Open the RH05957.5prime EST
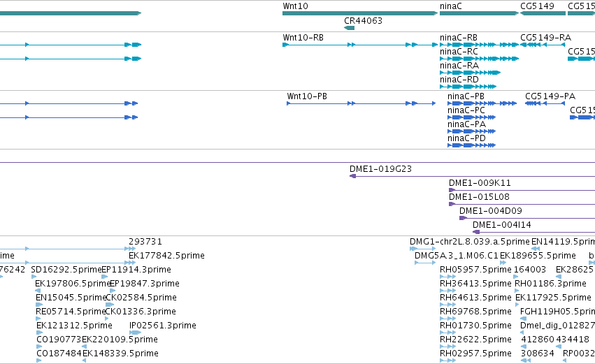The image size is (595, 364). click(x=475, y=270)
